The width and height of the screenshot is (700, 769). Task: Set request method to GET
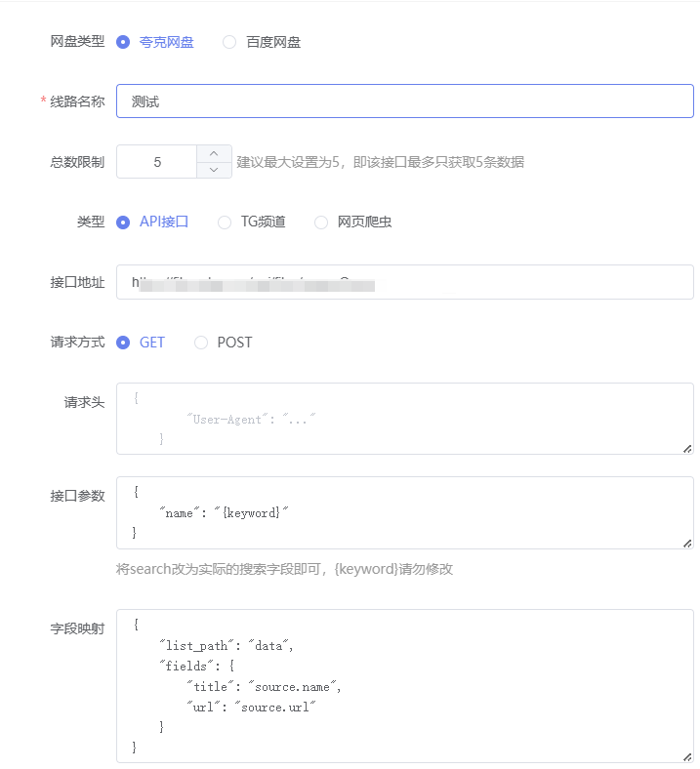123,343
